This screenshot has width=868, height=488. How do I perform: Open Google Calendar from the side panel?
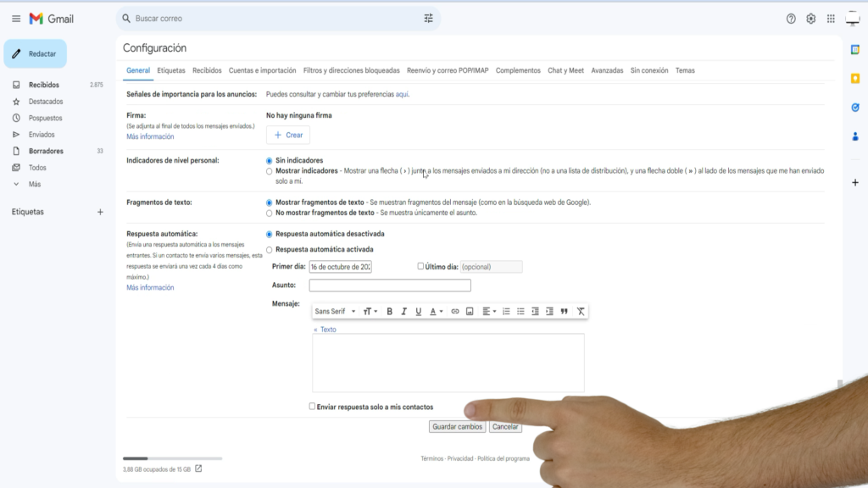click(x=856, y=51)
